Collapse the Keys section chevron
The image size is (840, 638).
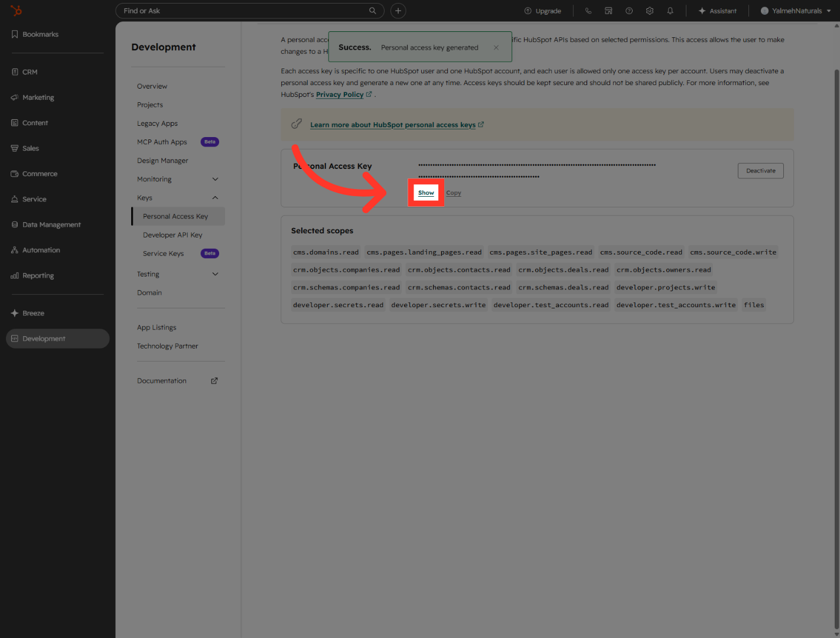click(x=215, y=198)
